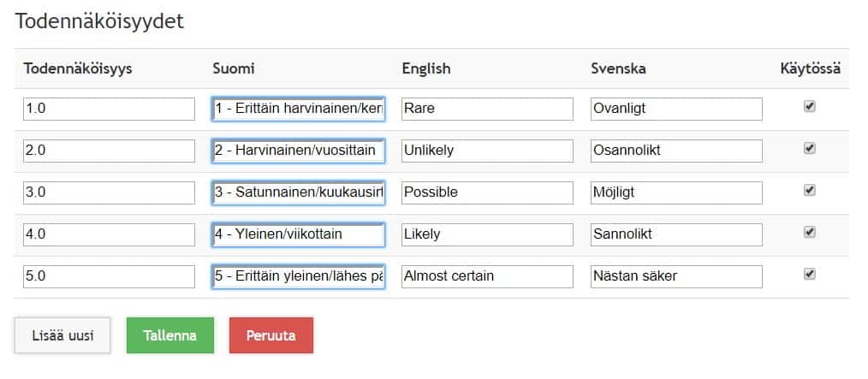Focus the probability field containing 3.0
This screenshot has width=868, height=379.
[109, 192]
